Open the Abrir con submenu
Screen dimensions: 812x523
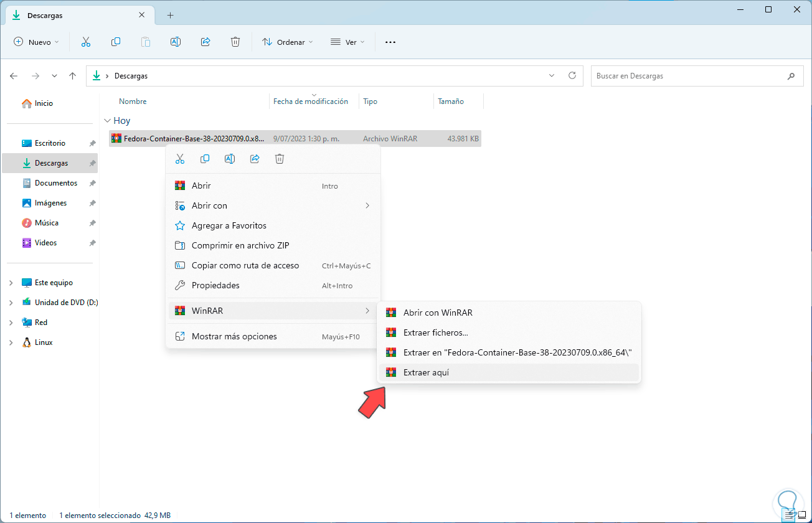coord(273,205)
